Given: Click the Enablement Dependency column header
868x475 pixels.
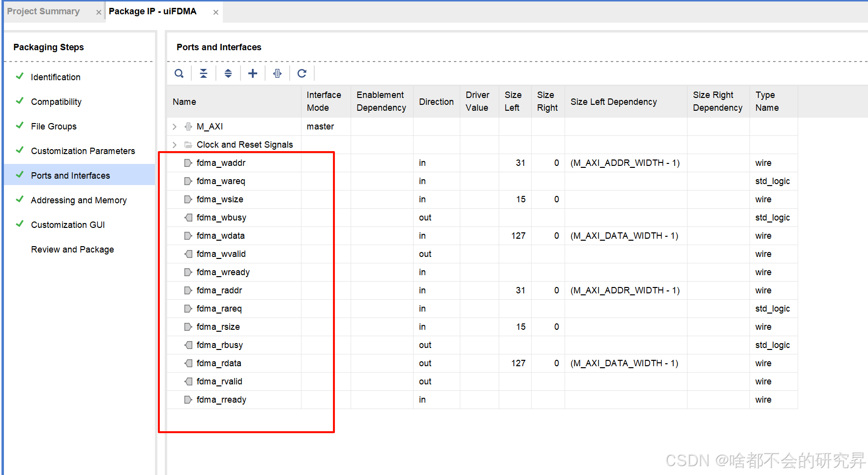Looking at the screenshot, I should (382, 101).
